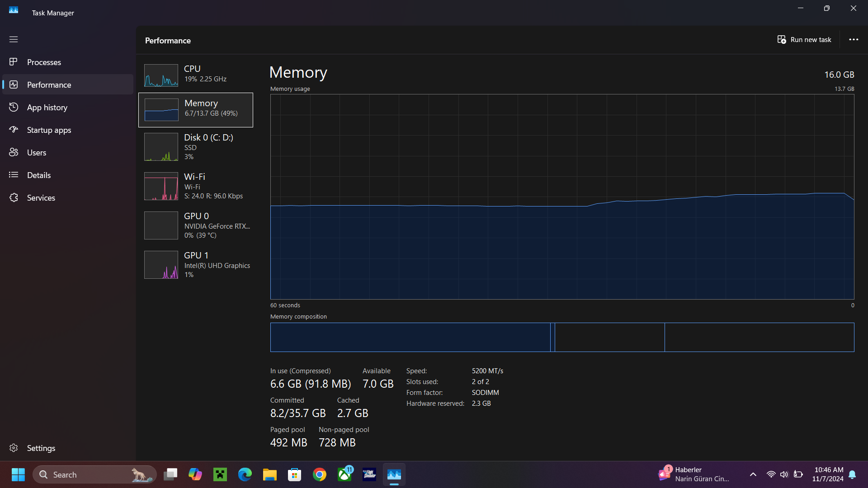Expand system tray hidden icons chevron
This screenshot has height=488, width=868.
(753, 474)
